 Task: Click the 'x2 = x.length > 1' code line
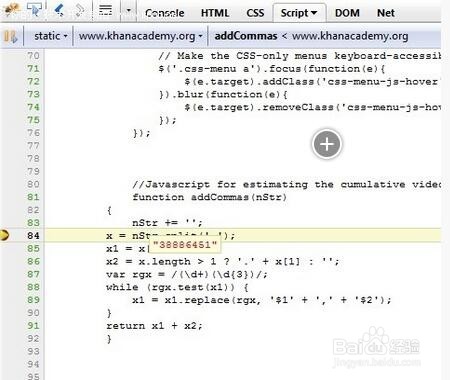[x=223, y=261]
